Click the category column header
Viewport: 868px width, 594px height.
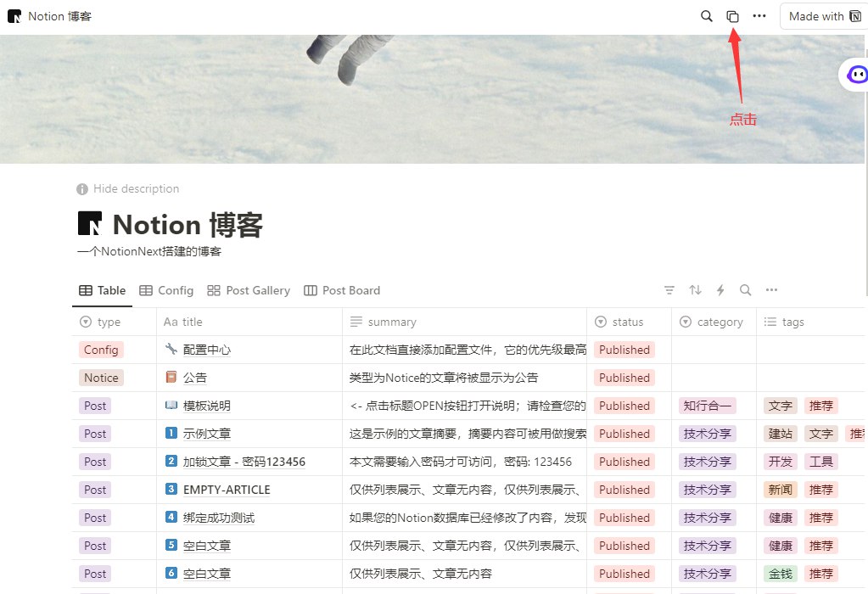(x=714, y=322)
